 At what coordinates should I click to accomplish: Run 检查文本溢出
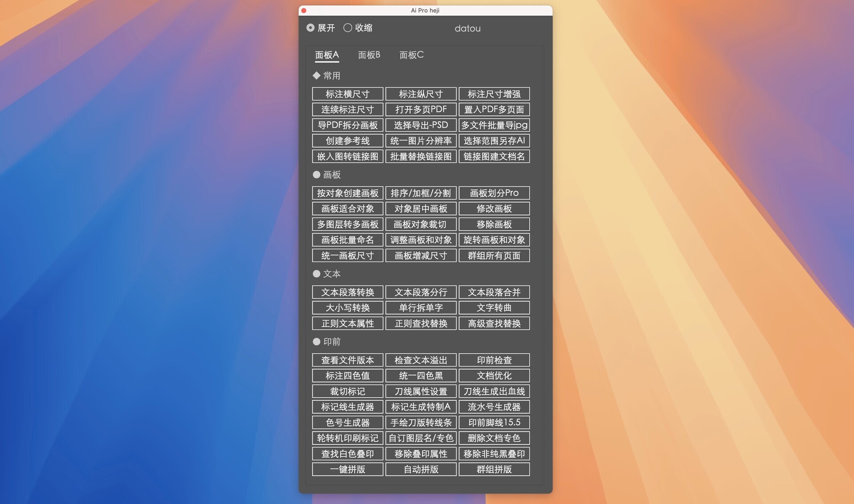[x=421, y=360]
